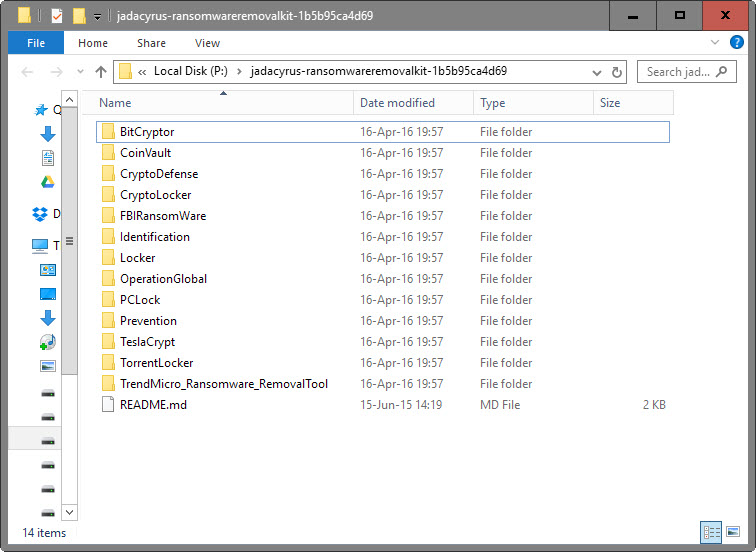
Task: Click navigation pane scrollbar down arrow
Action: (x=69, y=512)
